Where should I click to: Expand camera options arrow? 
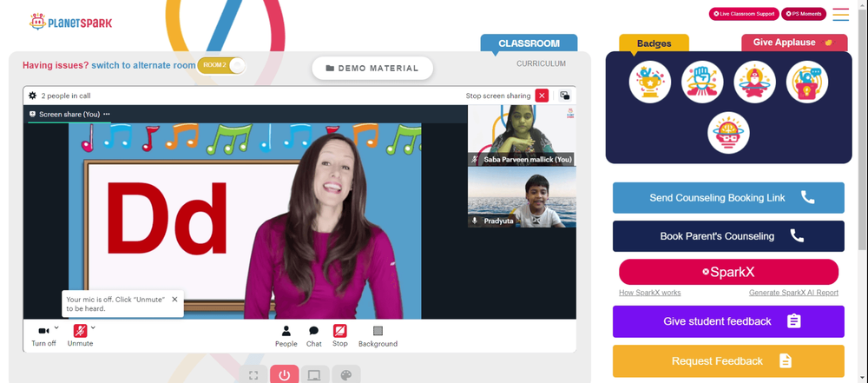[x=56, y=327]
